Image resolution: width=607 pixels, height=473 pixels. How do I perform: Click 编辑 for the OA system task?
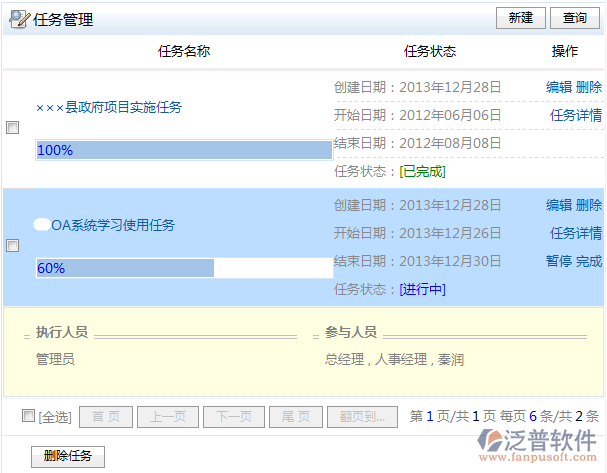click(x=559, y=205)
